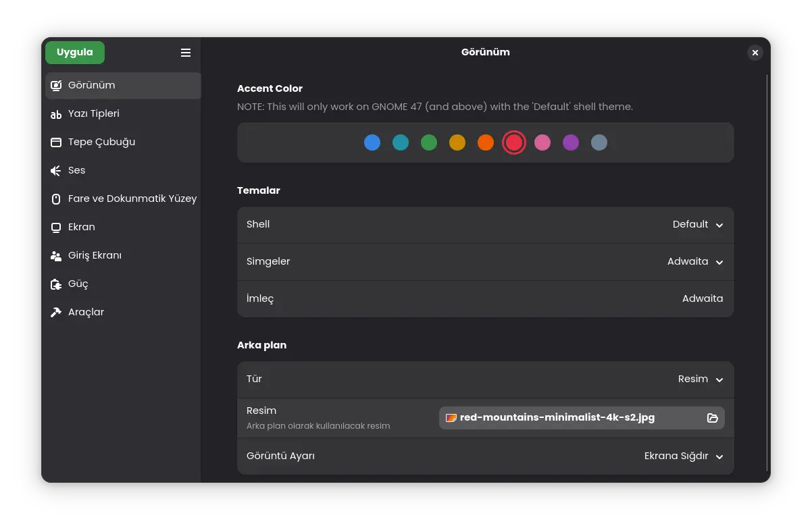The image size is (812, 528).
Task: Open Fare ve Dokunmatik Yüzey settings
Action: point(123,199)
